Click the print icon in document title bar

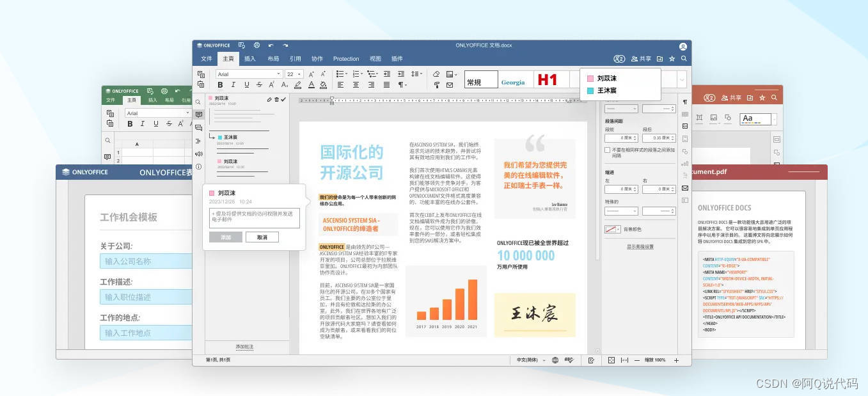click(x=256, y=45)
